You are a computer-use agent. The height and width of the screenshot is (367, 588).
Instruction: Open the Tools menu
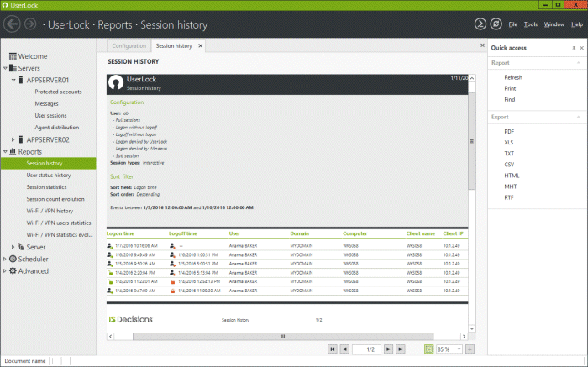(529, 24)
